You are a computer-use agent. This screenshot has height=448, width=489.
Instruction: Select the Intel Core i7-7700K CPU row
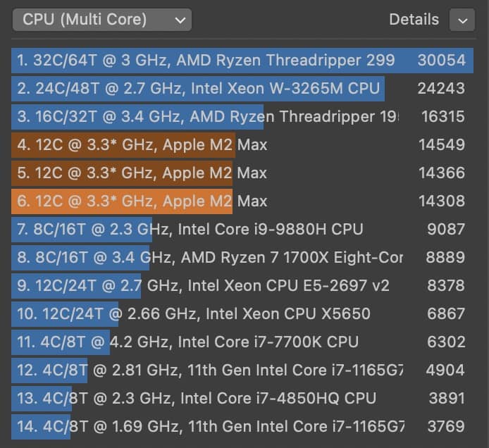(242, 342)
